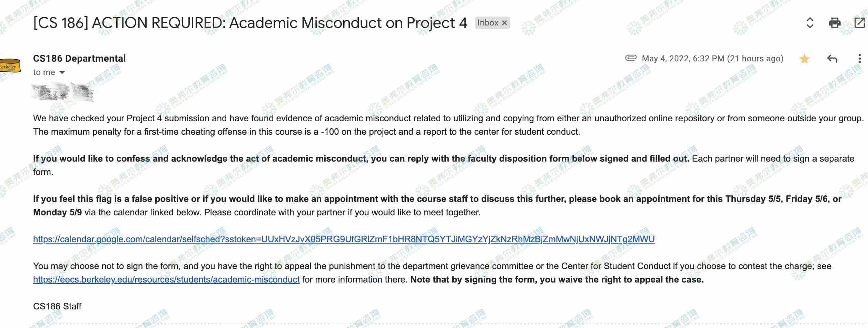
Task: Open the EECS academic-misconduct resources link
Action: coord(166,279)
